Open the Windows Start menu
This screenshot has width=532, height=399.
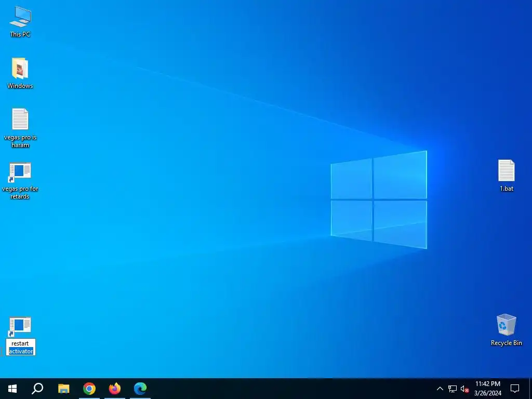coord(12,389)
